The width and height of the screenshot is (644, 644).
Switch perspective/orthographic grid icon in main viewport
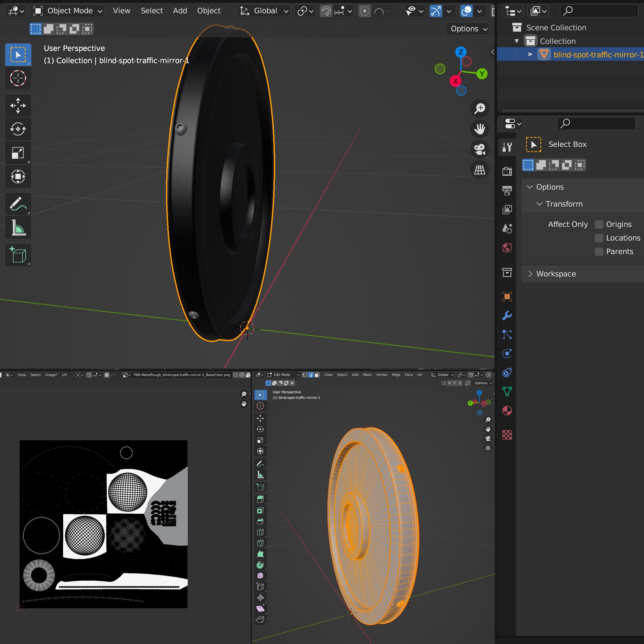480,170
